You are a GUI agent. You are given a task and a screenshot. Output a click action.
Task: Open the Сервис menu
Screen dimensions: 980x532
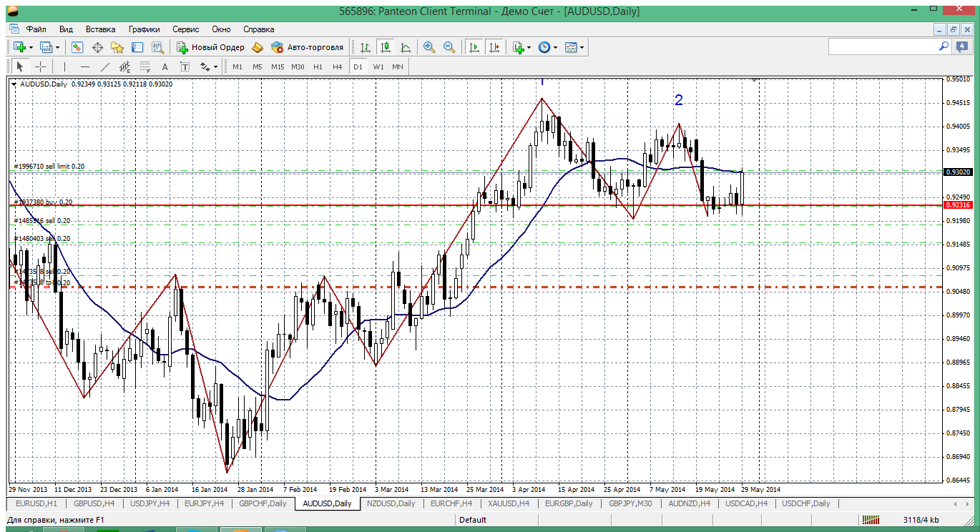[186, 29]
